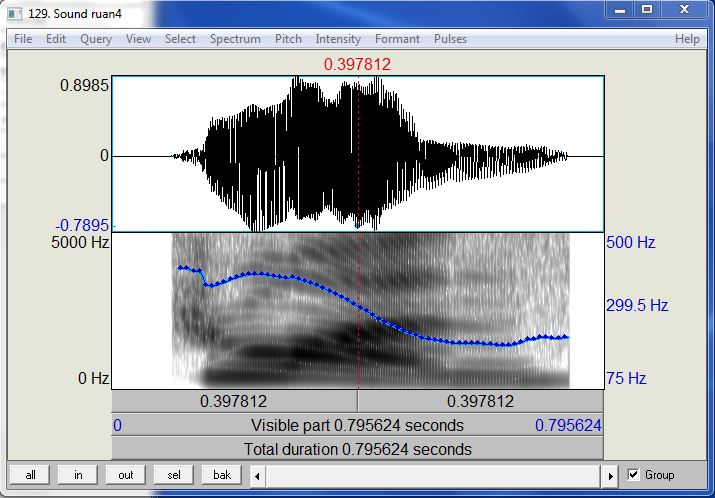This screenshot has height=498, width=715.
Task: Open the Pitch menu
Action: tap(288, 39)
